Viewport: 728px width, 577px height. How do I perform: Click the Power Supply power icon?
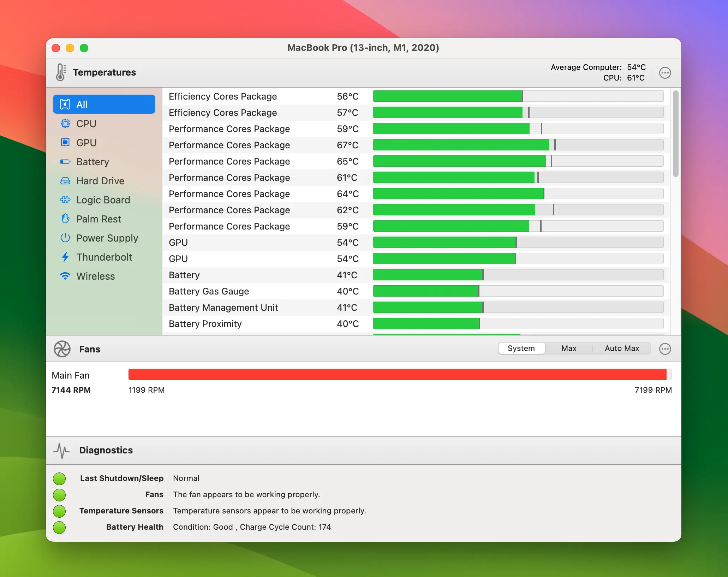click(65, 238)
